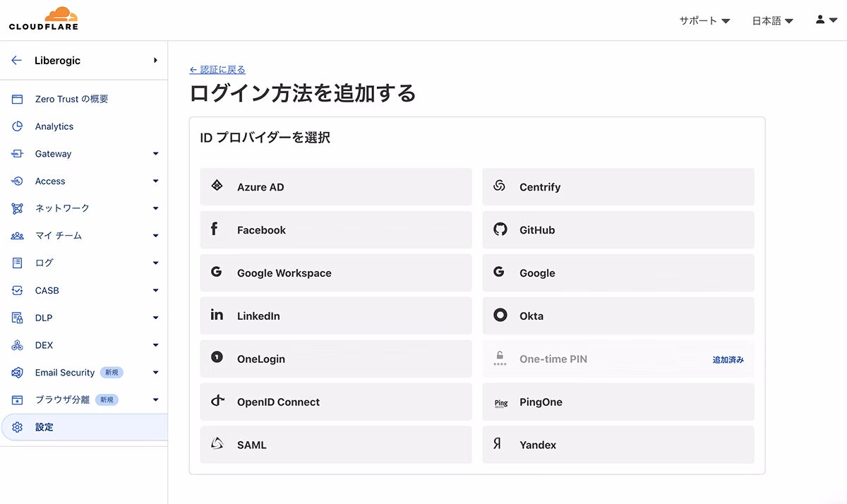The image size is (847, 504).
Task: Click the Google Workspace G icon
Action: (216, 272)
